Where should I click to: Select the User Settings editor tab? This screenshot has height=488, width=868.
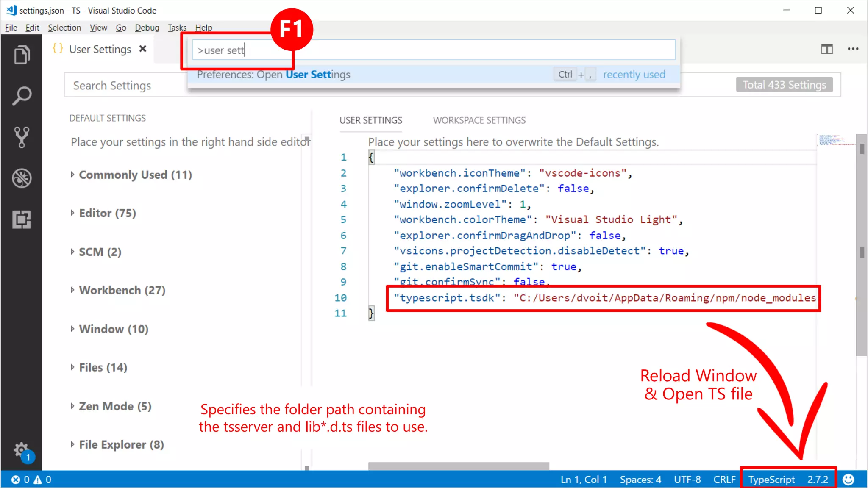click(x=100, y=49)
